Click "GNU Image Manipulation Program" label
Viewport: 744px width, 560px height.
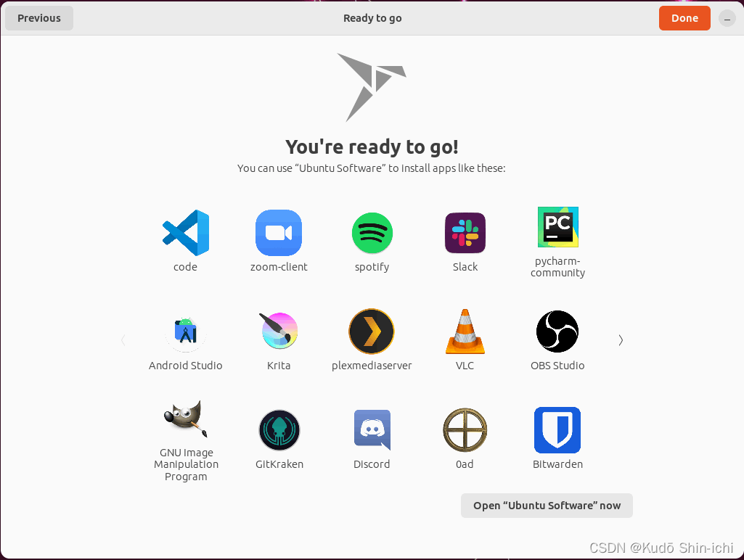pos(186,465)
